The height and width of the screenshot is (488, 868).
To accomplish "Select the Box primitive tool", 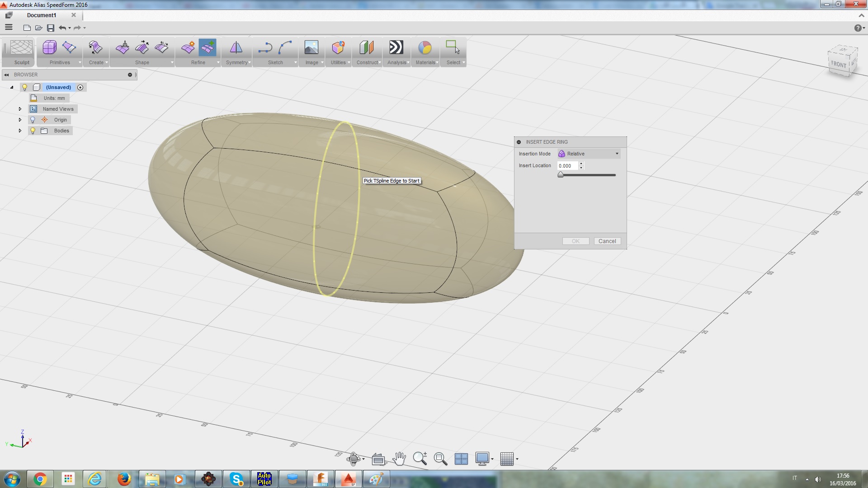I will (x=49, y=47).
